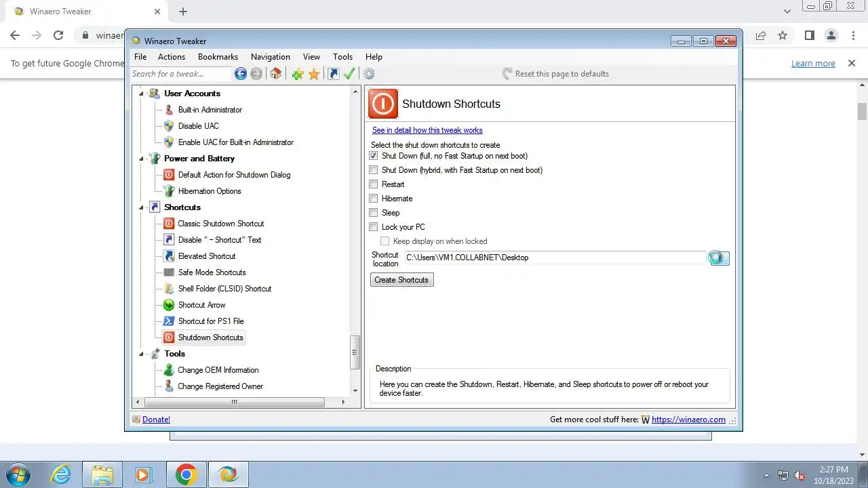Image resolution: width=868 pixels, height=488 pixels.
Task: Check the Lock your PC checkbox
Action: pyautogui.click(x=373, y=227)
